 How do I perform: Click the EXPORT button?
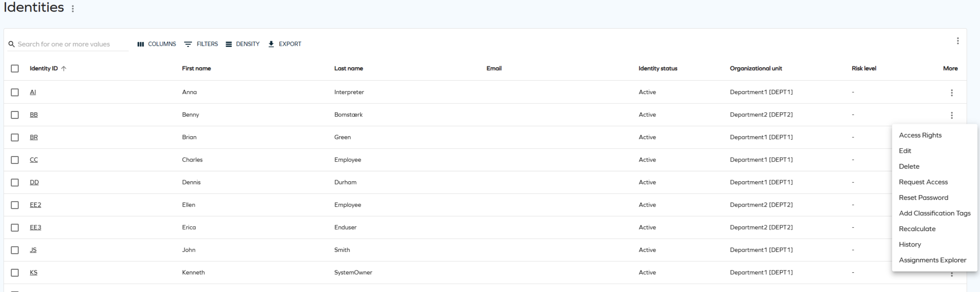pyautogui.click(x=285, y=44)
